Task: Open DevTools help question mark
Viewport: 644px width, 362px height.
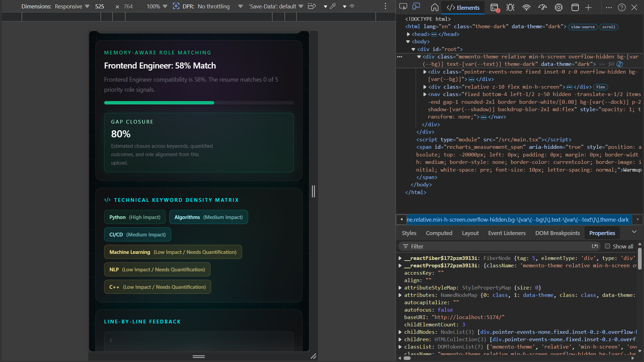Action: click(x=622, y=7)
